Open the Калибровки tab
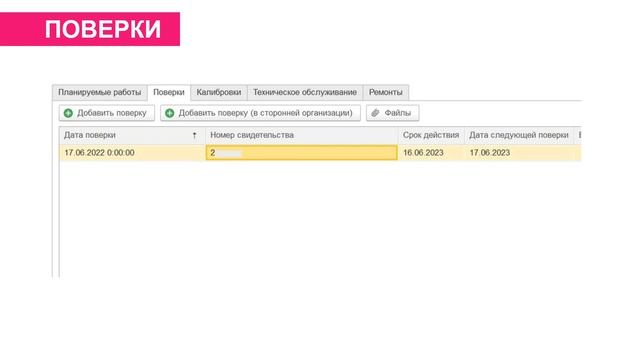 click(219, 92)
